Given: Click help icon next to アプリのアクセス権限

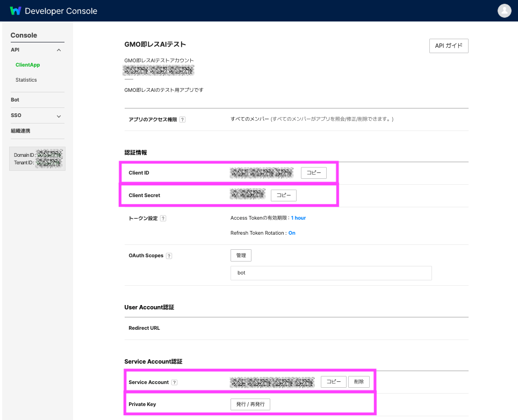Looking at the screenshot, I should pyautogui.click(x=182, y=120).
